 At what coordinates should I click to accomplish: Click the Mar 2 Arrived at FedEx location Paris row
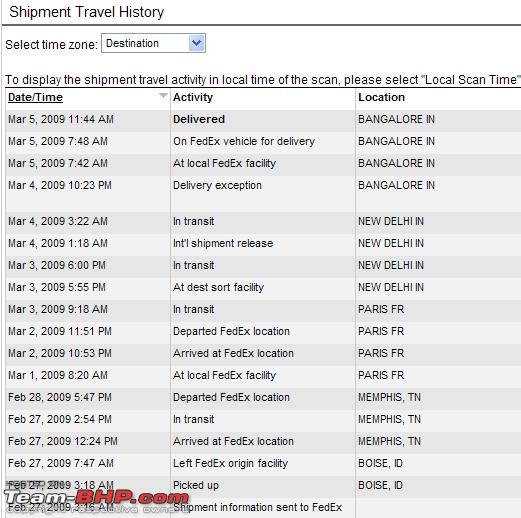263,353
